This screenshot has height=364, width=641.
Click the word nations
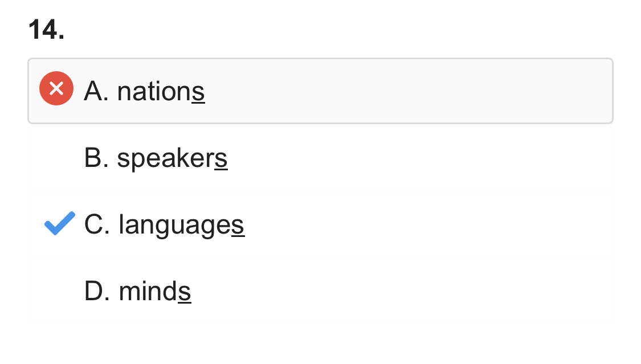(x=161, y=91)
